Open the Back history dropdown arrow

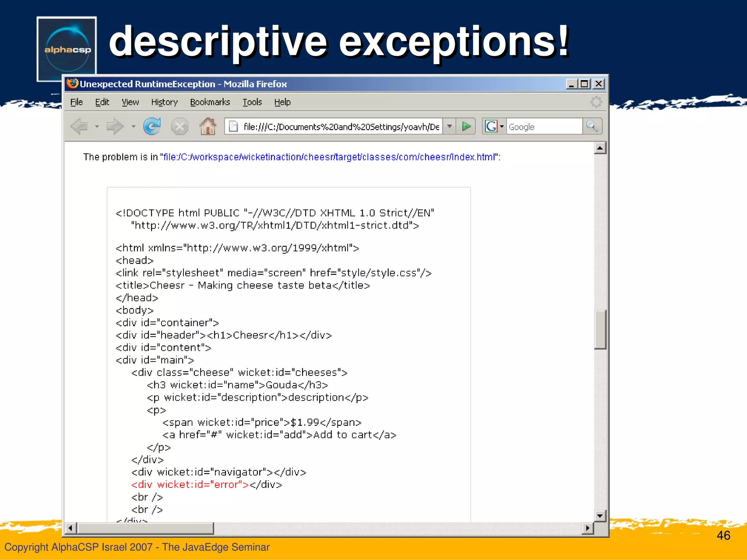pos(97,127)
